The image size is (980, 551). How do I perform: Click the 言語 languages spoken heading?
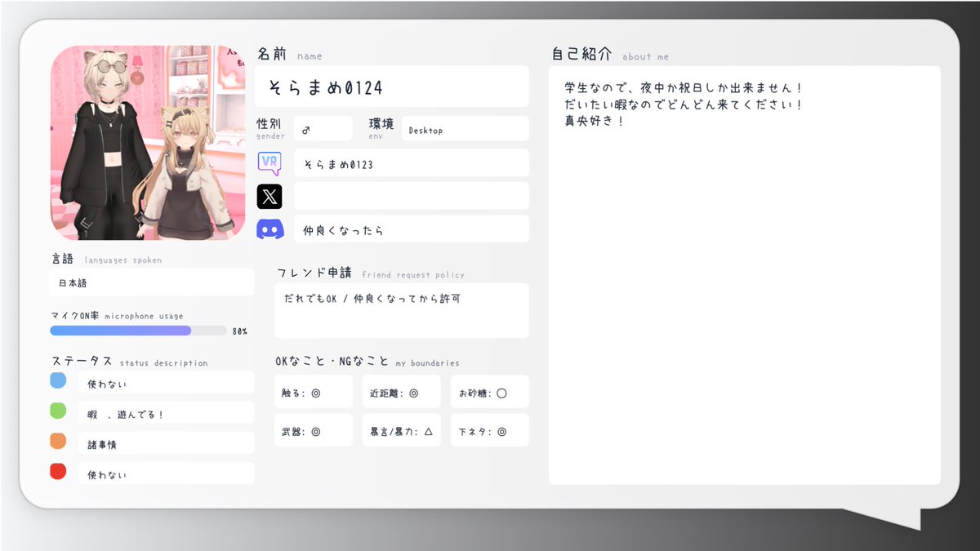[x=107, y=259]
